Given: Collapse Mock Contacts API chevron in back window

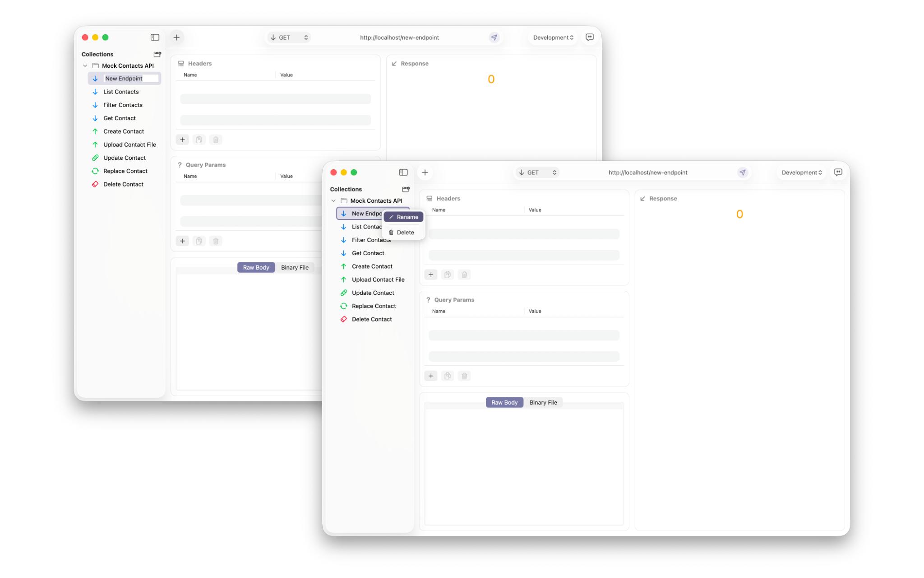Looking at the screenshot, I should [x=85, y=66].
